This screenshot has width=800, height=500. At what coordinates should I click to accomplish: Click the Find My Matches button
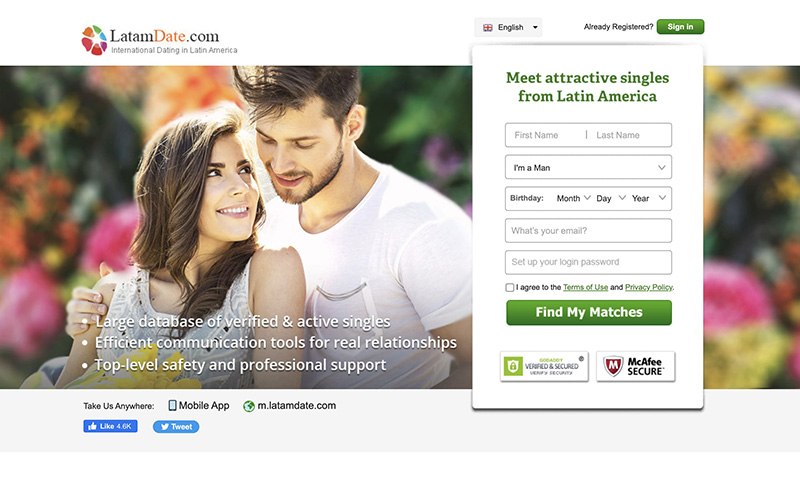(589, 312)
